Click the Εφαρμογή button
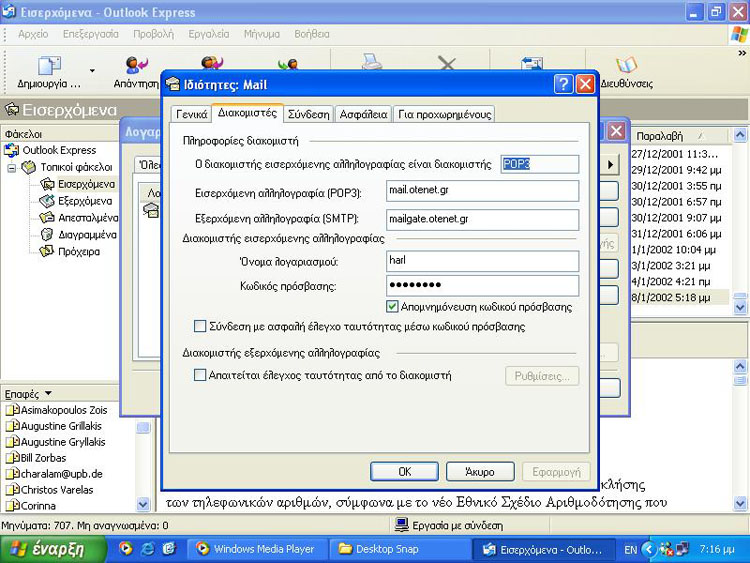The width and height of the screenshot is (750, 563). tap(556, 472)
